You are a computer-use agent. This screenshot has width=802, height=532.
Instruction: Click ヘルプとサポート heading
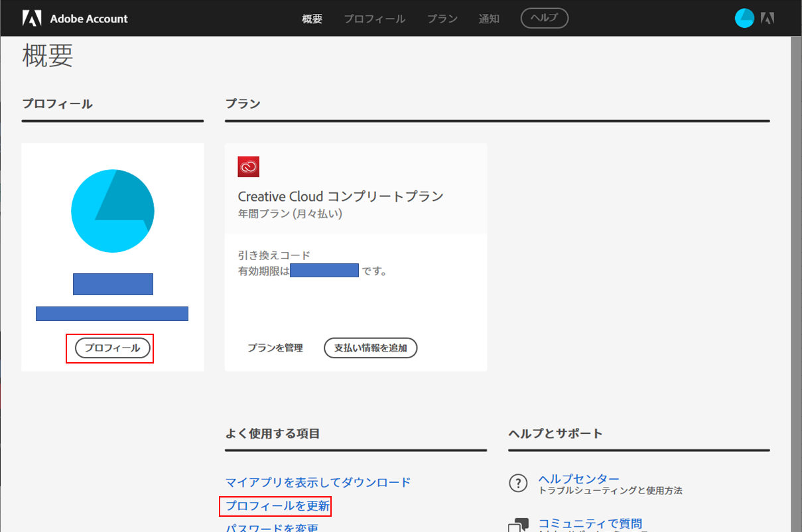(555, 434)
